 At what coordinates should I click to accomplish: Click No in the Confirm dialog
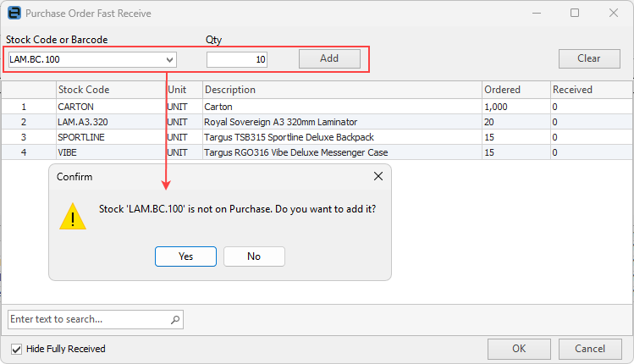[x=254, y=256]
